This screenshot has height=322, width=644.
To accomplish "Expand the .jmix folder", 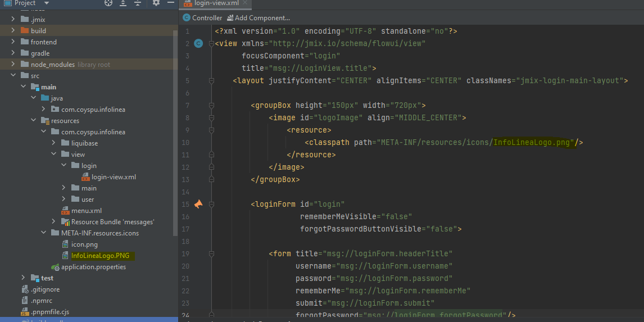I will (x=13, y=19).
